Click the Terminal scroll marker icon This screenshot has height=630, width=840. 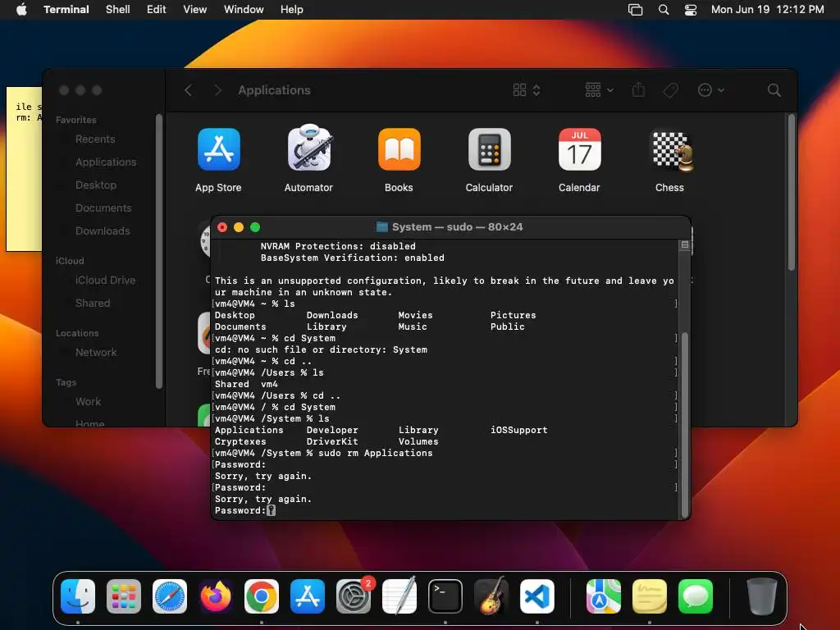[684, 244]
